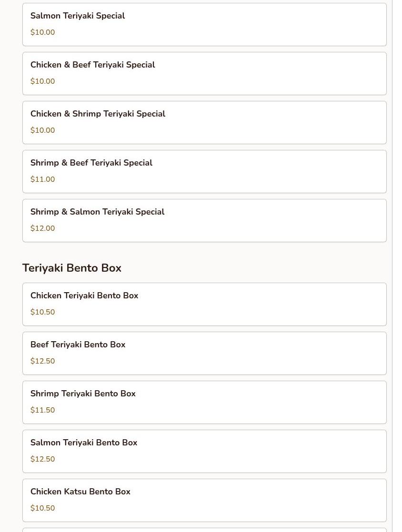402x532 pixels.
Task: Choose Shrimp Teriyaki Bento Box
Action: click(x=204, y=402)
